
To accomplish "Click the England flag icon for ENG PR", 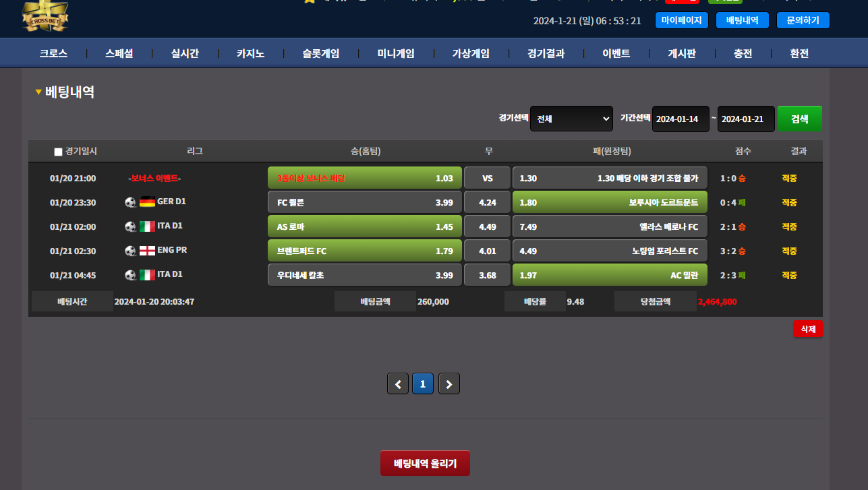I will pos(147,250).
